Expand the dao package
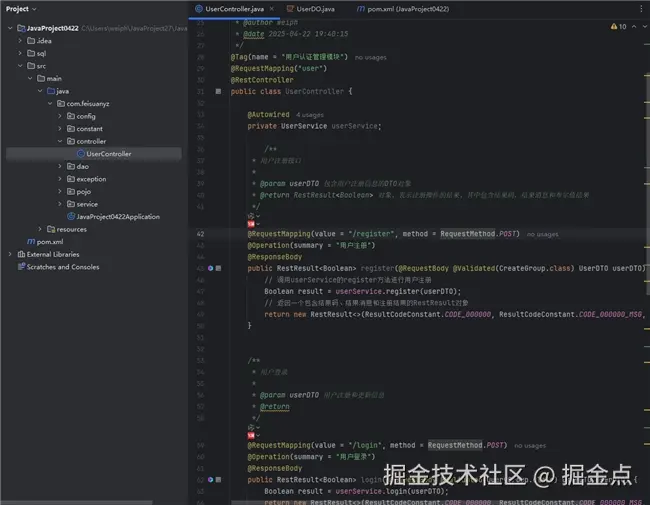The image size is (650, 505). coord(60,166)
